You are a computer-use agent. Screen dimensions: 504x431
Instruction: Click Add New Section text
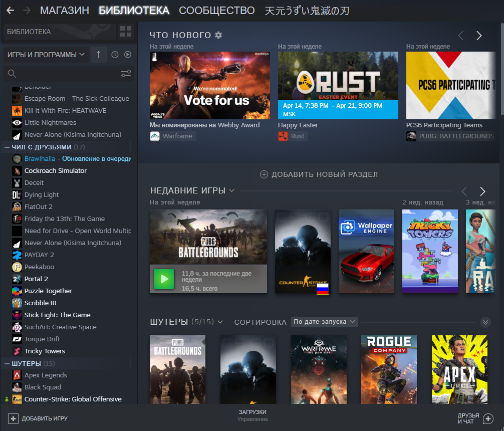[x=325, y=174]
